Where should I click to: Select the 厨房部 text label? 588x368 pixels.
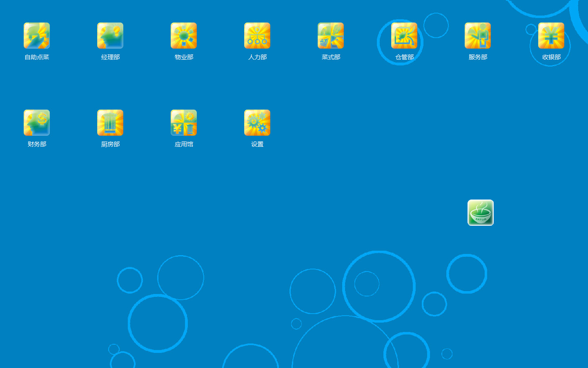[x=110, y=144]
